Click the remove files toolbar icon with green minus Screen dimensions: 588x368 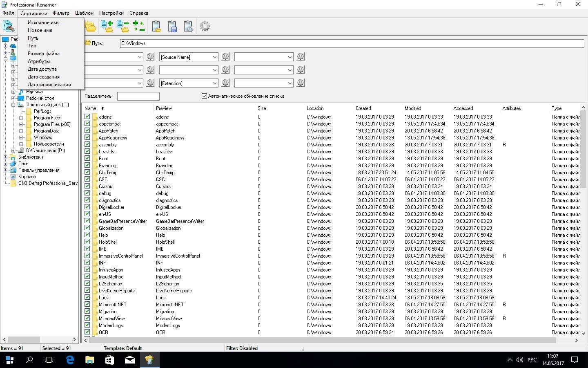tap(123, 26)
